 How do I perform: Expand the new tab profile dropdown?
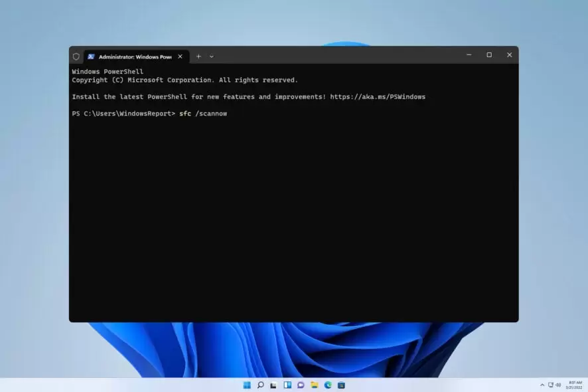click(212, 56)
